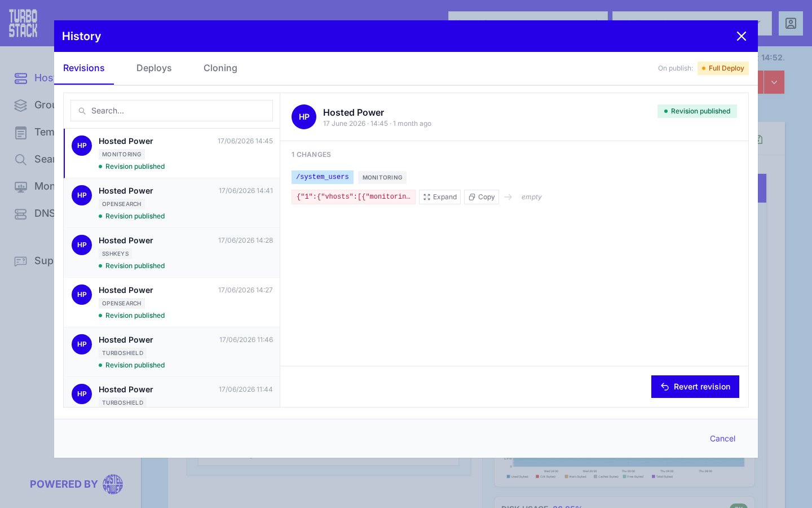Close the History dialog with the X icon
This screenshot has width=812, height=508.
[742, 36]
